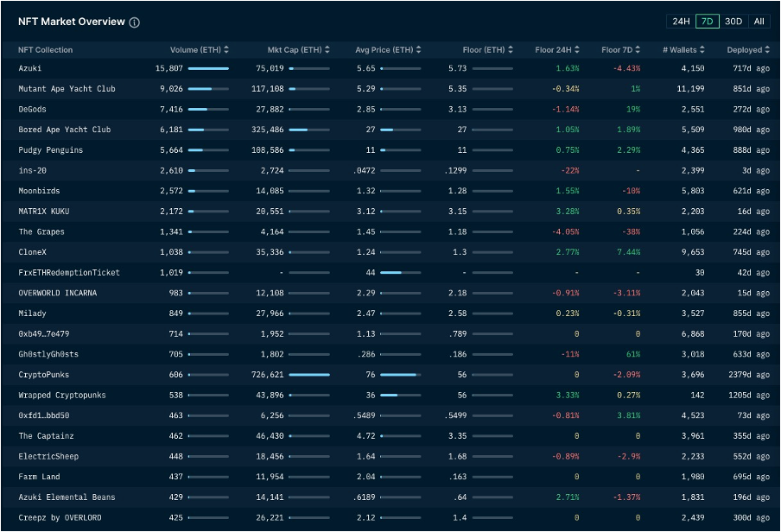This screenshot has width=781, height=532.
Task: Open the Azuki collection
Action: click(30, 68)
